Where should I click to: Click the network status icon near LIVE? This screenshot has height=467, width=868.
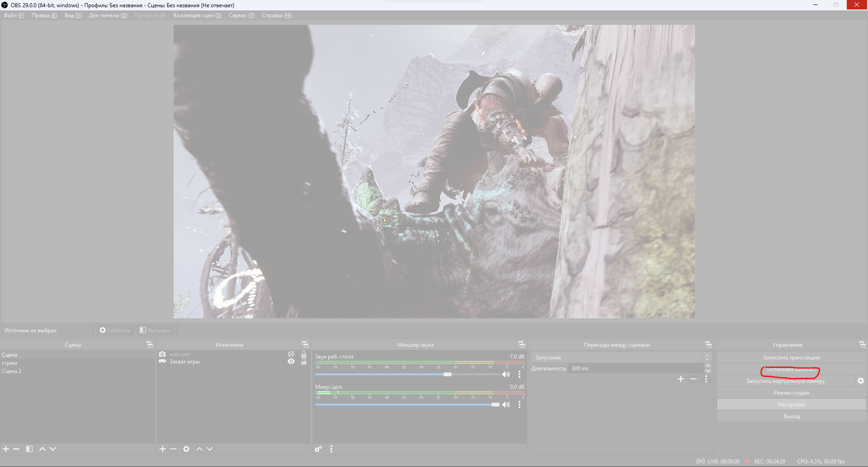pos(701,462)
